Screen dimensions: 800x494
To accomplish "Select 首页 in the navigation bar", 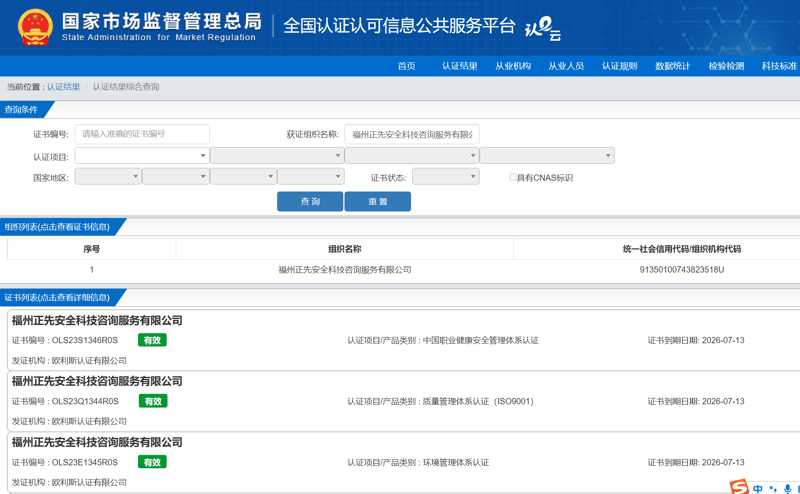I will coord(406,66).
